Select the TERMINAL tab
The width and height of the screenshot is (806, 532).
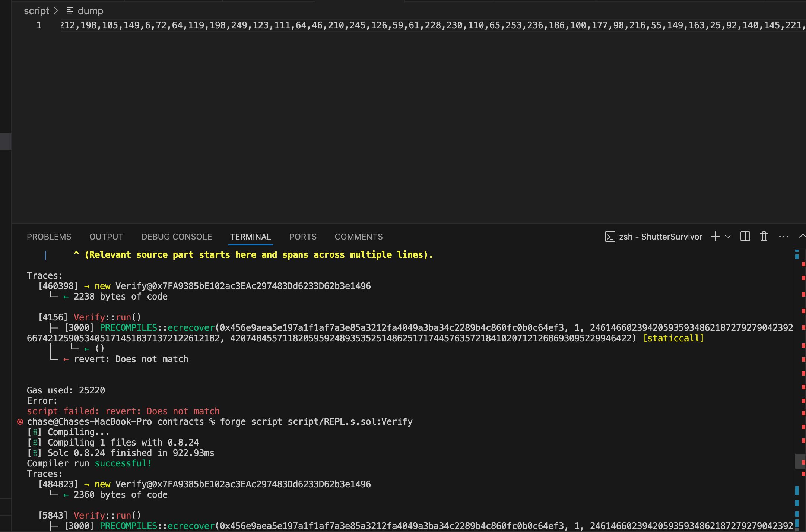[x=250, y=237]
